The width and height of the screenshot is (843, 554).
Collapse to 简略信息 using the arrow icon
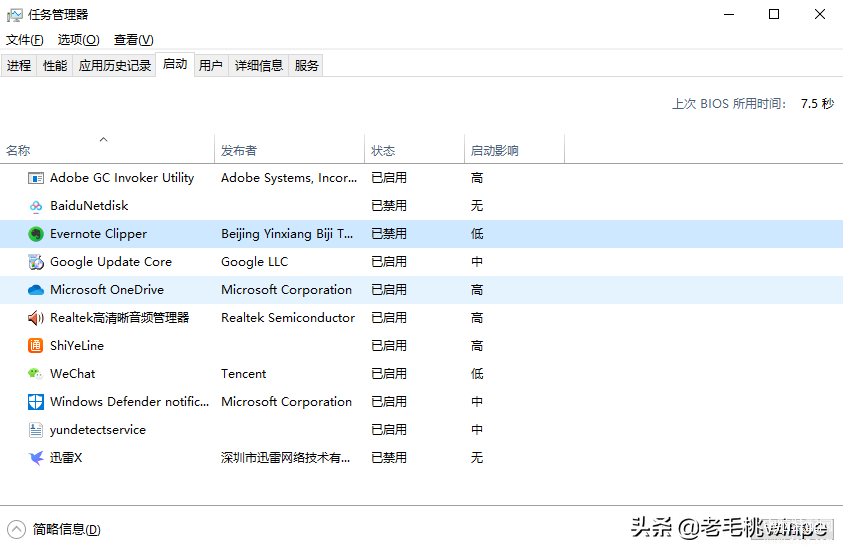tap(16, 529)
